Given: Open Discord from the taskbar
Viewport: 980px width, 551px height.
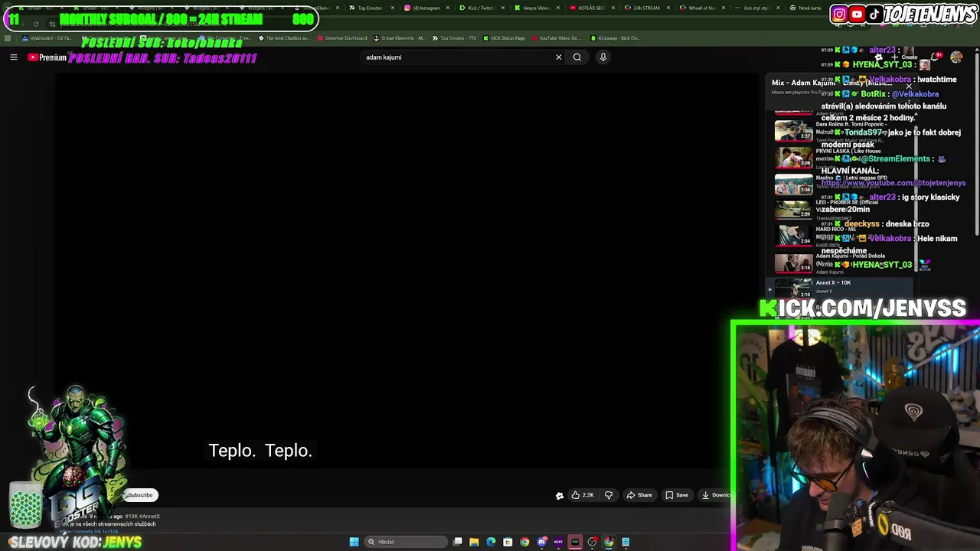Looking at the screenshot, I should (x=541, y=542).
